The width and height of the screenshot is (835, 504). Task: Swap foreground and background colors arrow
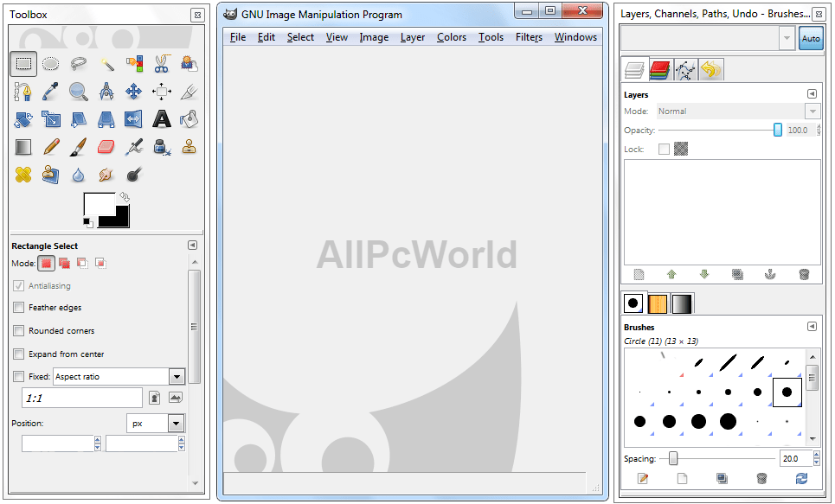[x=124, y=197]
